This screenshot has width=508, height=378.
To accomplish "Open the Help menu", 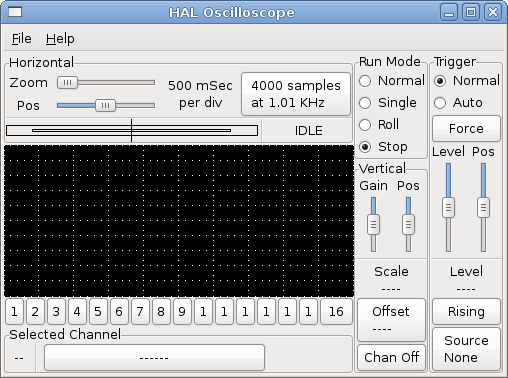I will click(60, 39).
